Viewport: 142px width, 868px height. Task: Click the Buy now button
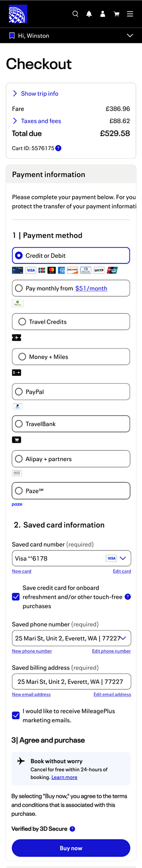[x=71, y=848]
